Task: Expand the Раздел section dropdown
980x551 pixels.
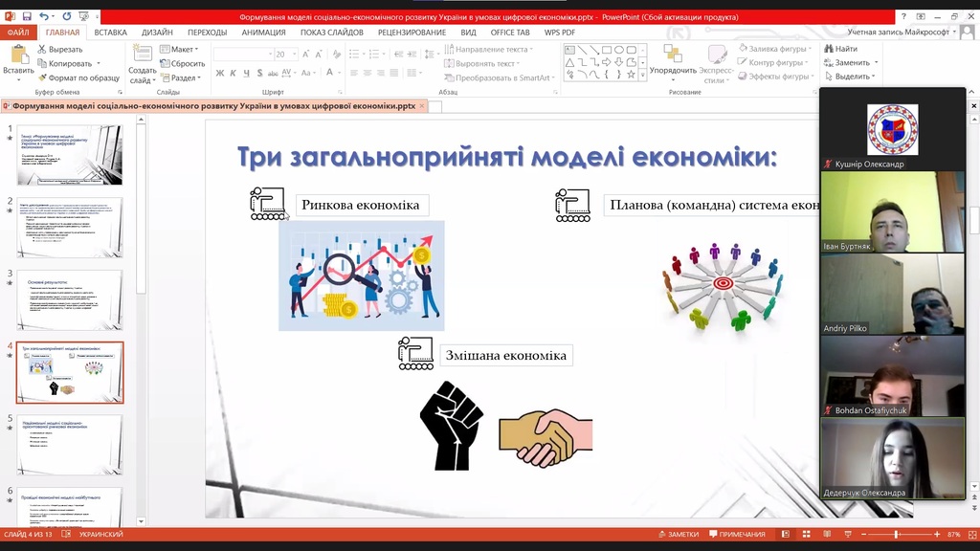Action: [183, 77]
